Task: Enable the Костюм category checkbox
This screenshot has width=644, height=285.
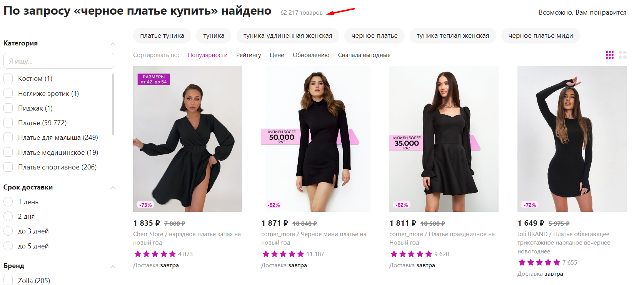Action: (x=8, y=79)
